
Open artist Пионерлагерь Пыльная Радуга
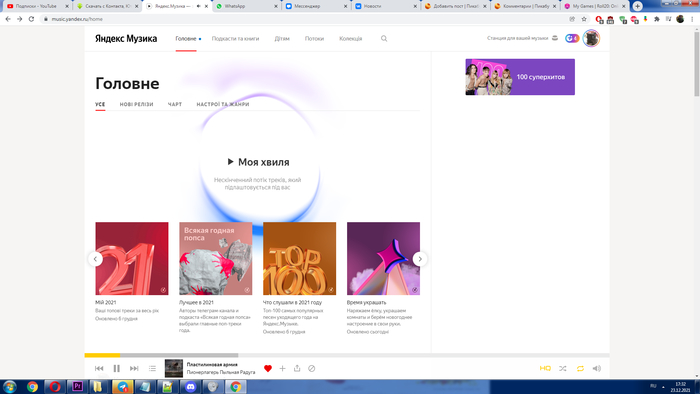(221, 372)
